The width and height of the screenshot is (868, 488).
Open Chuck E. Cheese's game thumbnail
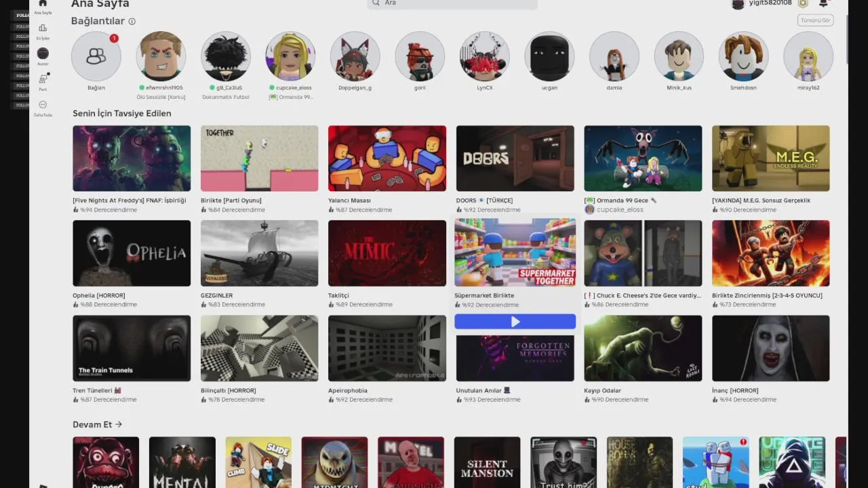coord(643,253)
